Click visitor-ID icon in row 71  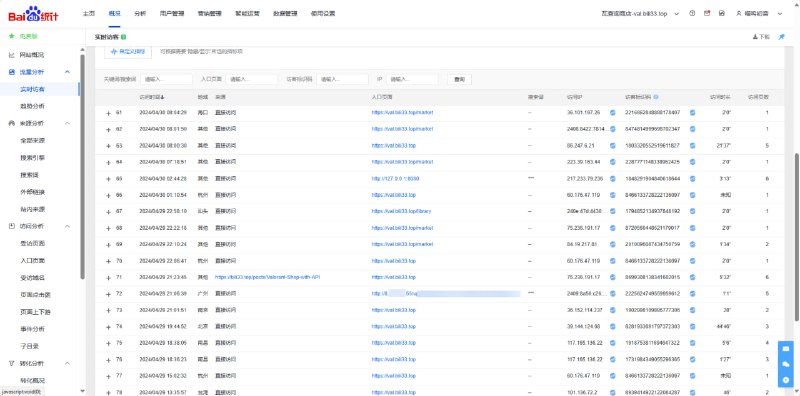[692, 277]
